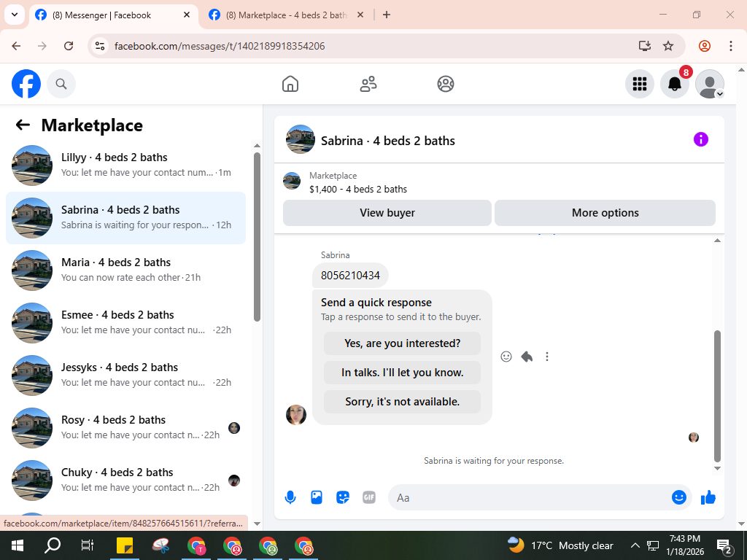This screenshot has width=747, height=560.
Task: Click Sabrina's avatar beside the quick responses
Action: tap(296, 415)
